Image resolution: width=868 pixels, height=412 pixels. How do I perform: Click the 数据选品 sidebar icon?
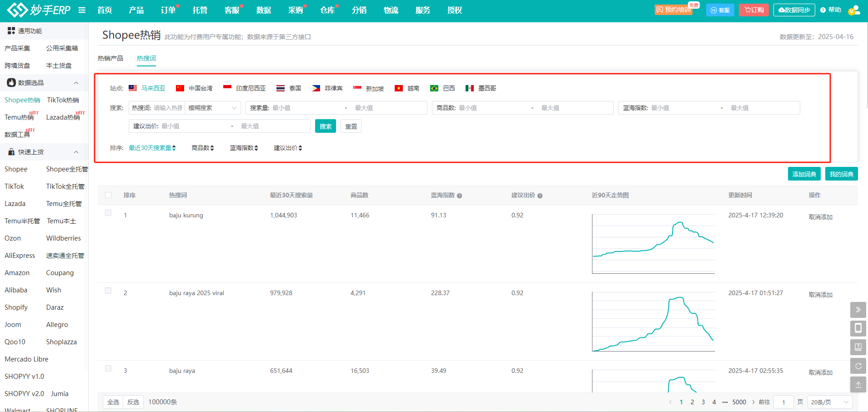11,83
